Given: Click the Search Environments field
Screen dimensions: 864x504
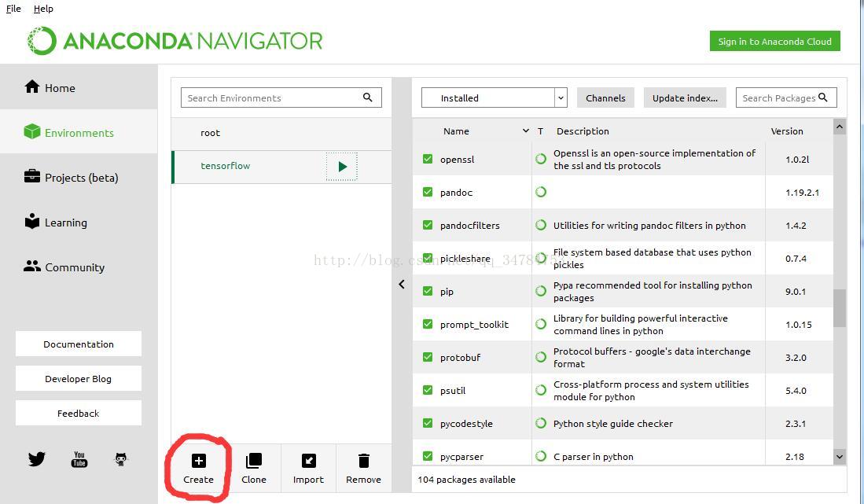Looking at the screenshot, I should [281, 97].
